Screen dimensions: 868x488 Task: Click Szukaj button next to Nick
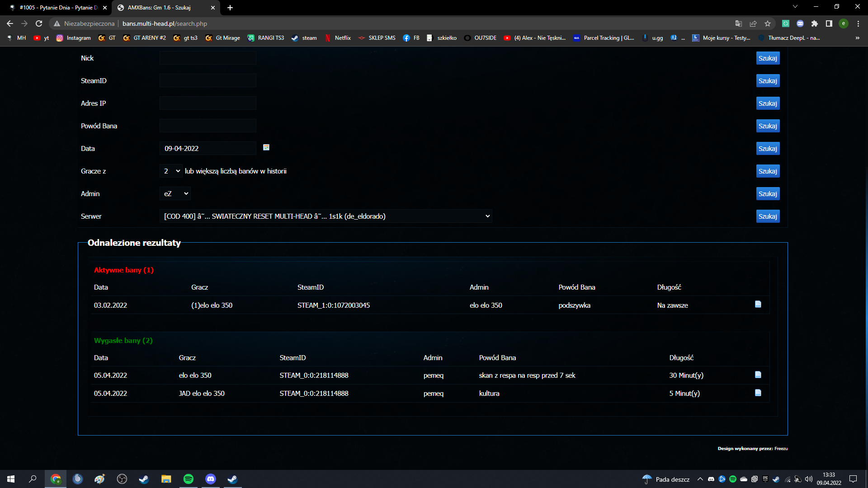pyautogui.click(x=768, y=58)
